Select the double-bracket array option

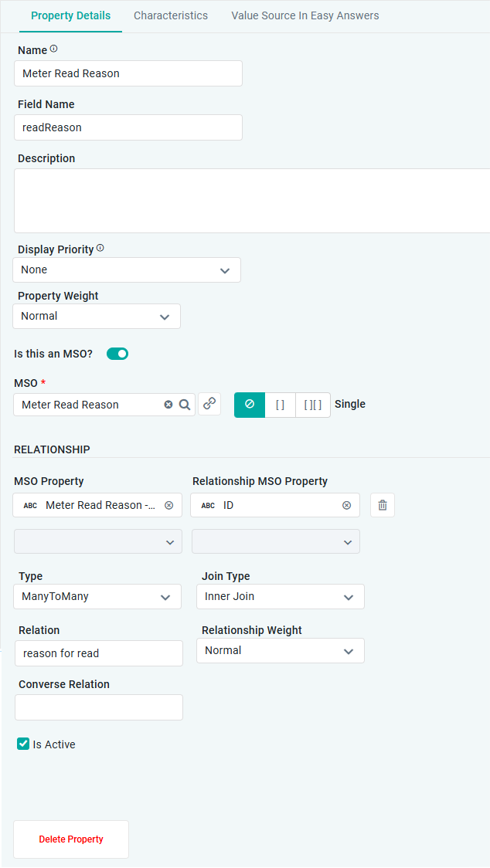pos(313,405)
